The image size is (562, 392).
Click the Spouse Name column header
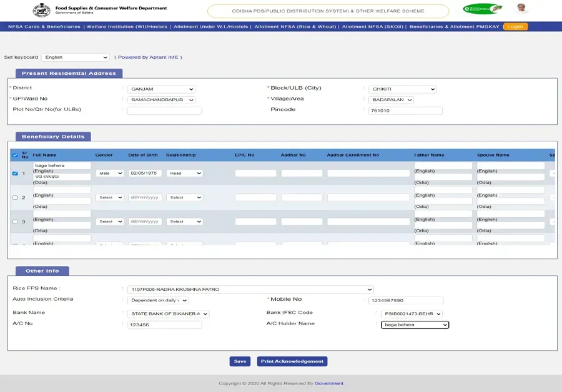point(493,155)
